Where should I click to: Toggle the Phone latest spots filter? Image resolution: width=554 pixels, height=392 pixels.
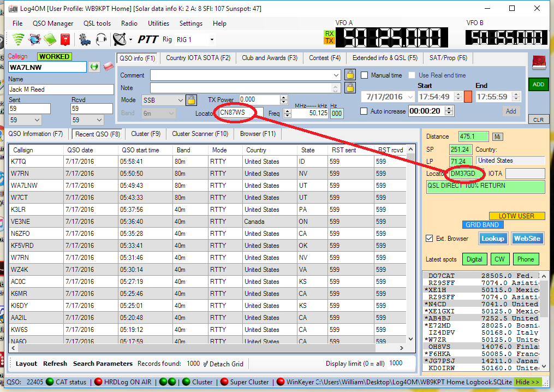[x=526, y=259]
